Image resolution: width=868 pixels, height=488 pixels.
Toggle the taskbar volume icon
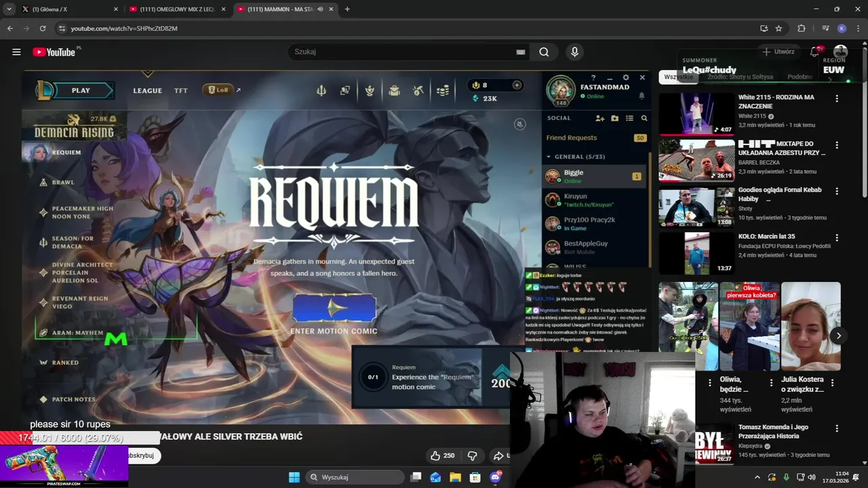tap(812, 477)
